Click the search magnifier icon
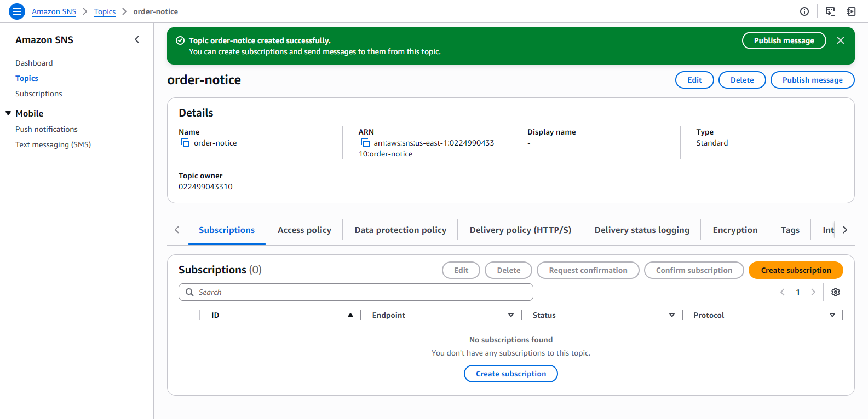 click(189, 292)
